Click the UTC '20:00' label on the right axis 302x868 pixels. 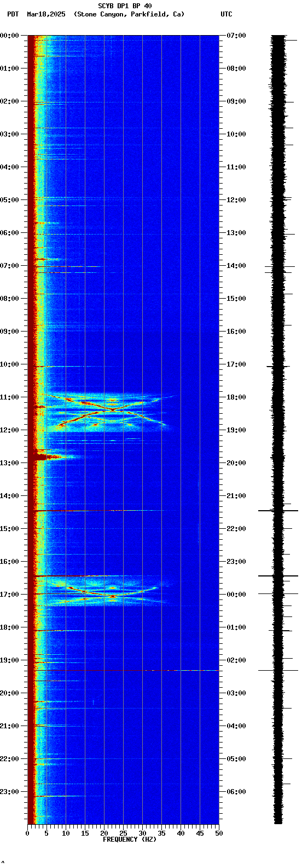pos(236,463)
